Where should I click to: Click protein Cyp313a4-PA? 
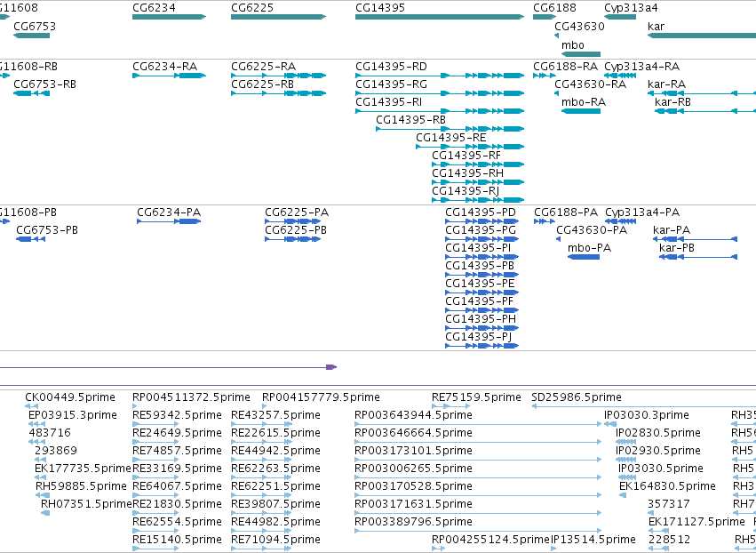[x=642, y=212]
